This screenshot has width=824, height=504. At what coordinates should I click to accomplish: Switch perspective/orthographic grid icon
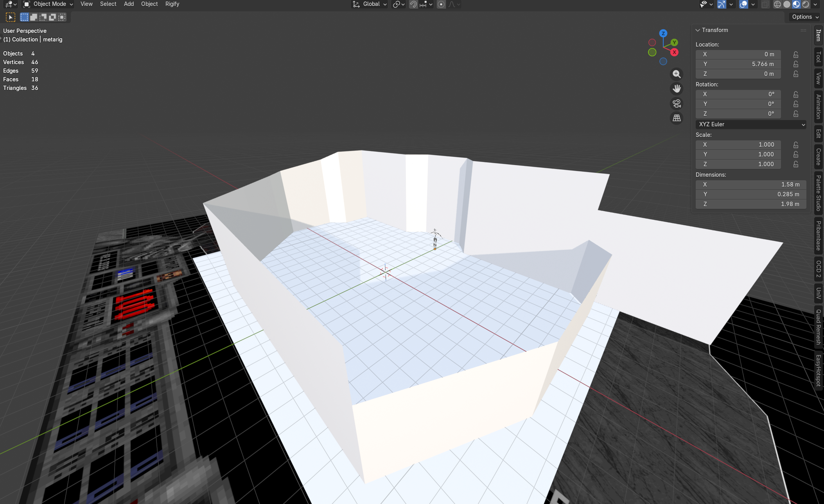click(x=677, y=118)
